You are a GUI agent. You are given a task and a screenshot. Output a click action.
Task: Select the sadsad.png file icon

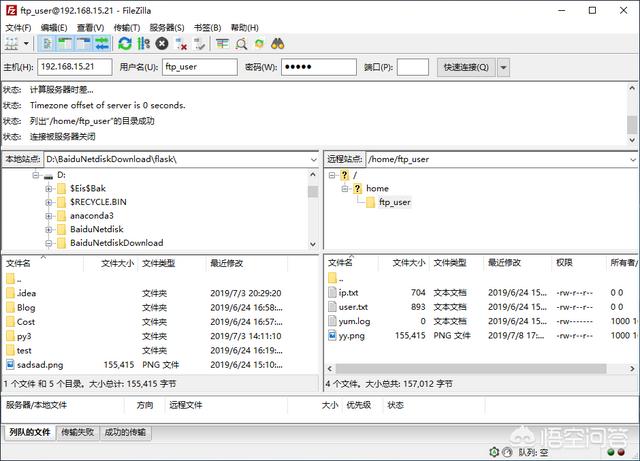[10, 365]
